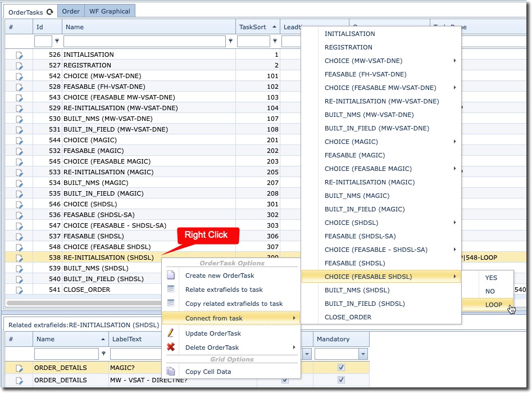Expand CHOICE (MAGIC) submenu

click(x=454, y=142)
